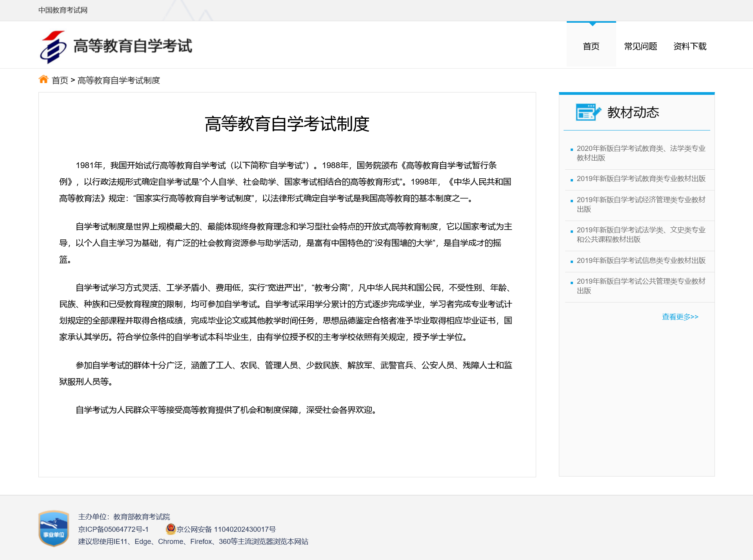Click the 中国教育考试网 top link
Image resolution: width=753 pixels, height=560 pixels.
click(63, 10)
